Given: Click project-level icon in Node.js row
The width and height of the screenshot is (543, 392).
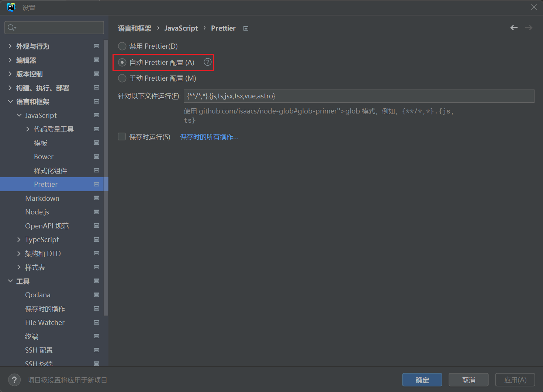Looking at the screenshot, I should pos(97,212).
